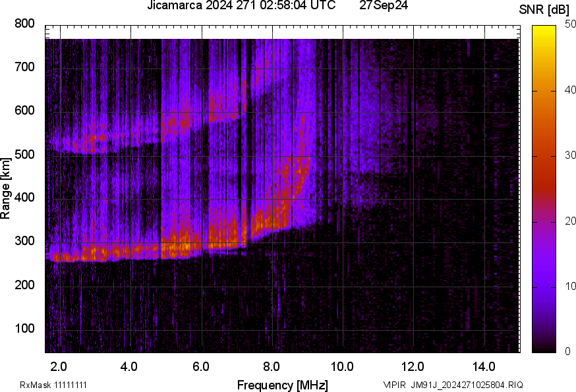The width and height of the screenshot is (576, 392).
Task: Click the colorbar tick label '50'
Action: tap(570, 24)
